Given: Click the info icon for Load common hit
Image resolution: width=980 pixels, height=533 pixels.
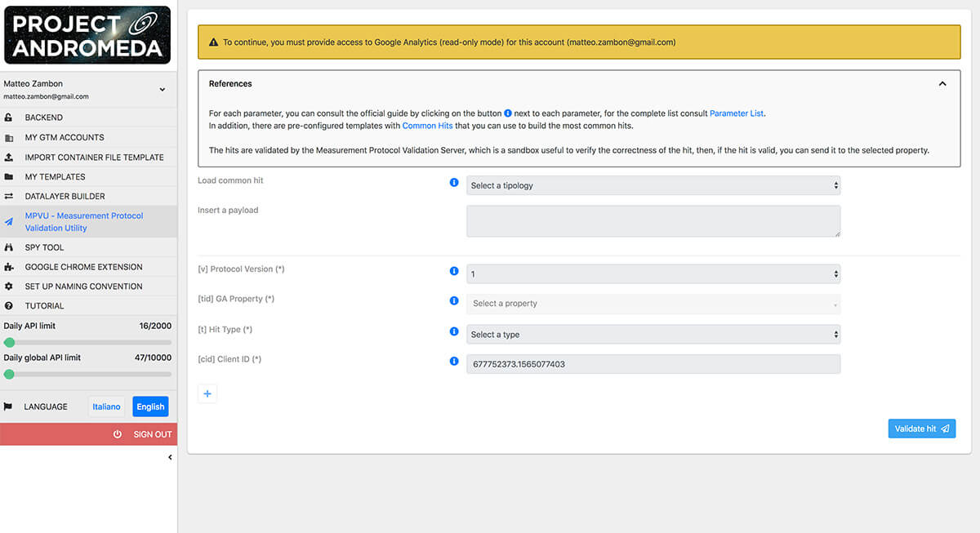Looking at the screenshot, I should [x=454, y=182].
